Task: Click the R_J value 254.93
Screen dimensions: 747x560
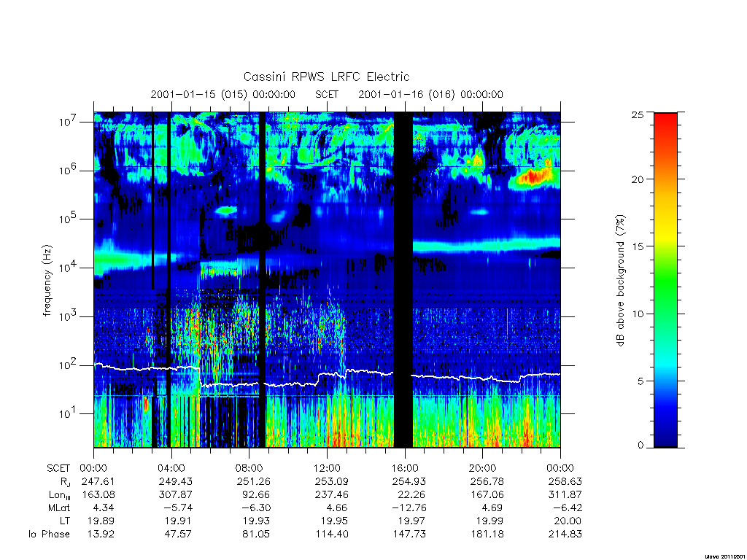Action: point(409,481)
